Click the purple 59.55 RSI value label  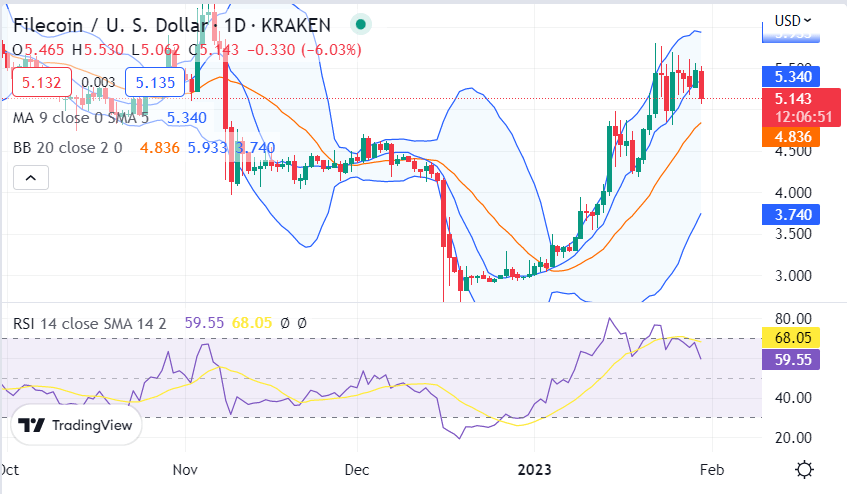[791, 359]
